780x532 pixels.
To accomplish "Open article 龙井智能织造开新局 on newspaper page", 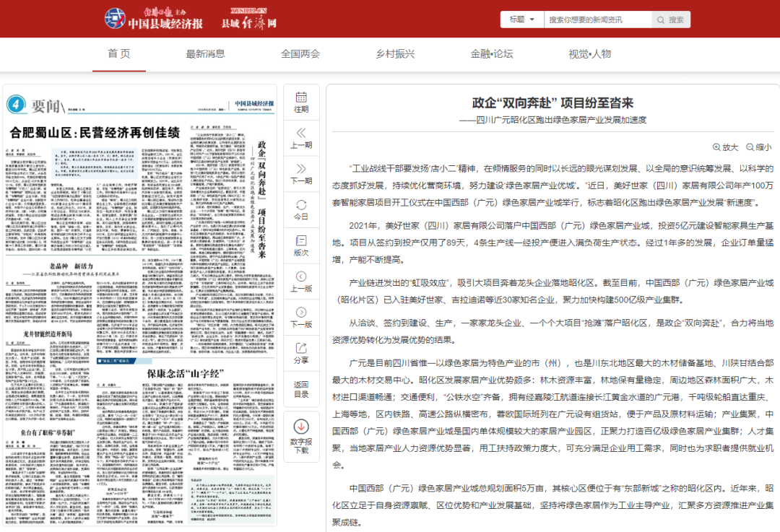I will tap(48, 334).
